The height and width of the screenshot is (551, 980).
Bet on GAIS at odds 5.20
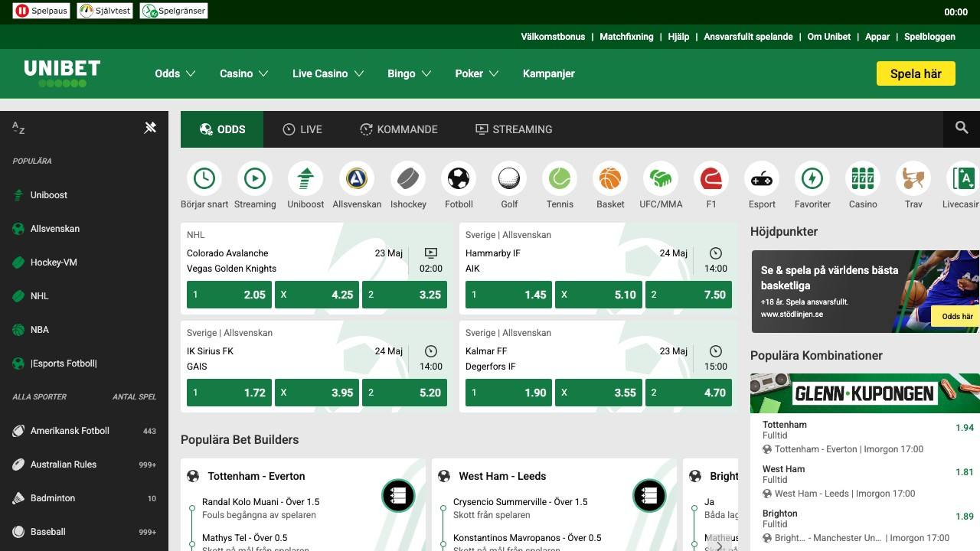coord(405,393)
